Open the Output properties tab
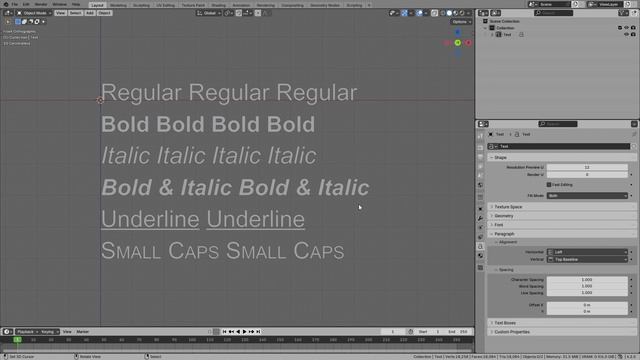The width and height of the screenshot is (640, 360). (x=480, y=157)
